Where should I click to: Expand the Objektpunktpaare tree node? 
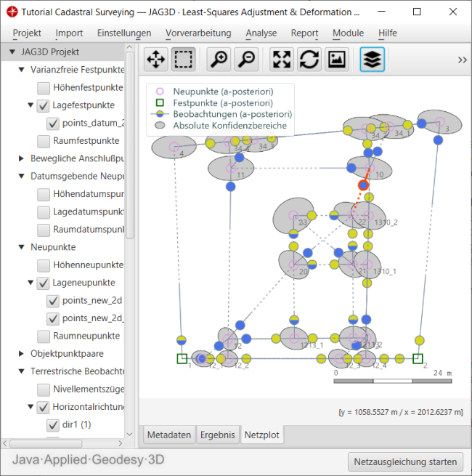coord(21,354)
